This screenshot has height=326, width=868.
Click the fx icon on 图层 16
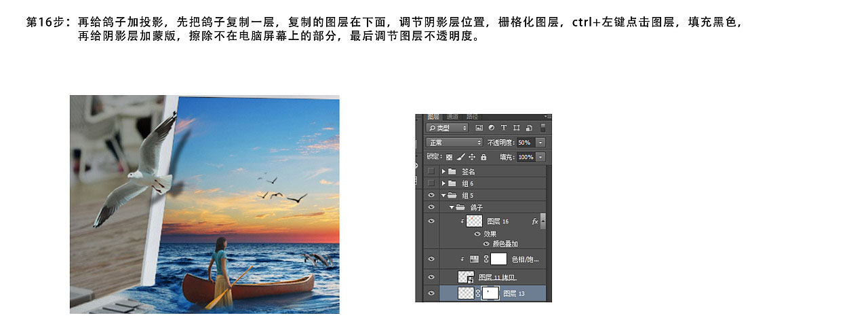535,221
